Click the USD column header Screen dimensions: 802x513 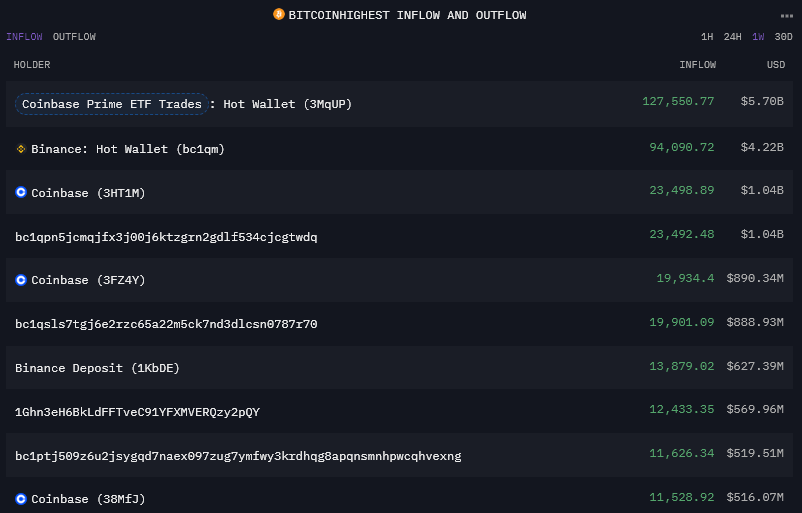coord(776,64)
